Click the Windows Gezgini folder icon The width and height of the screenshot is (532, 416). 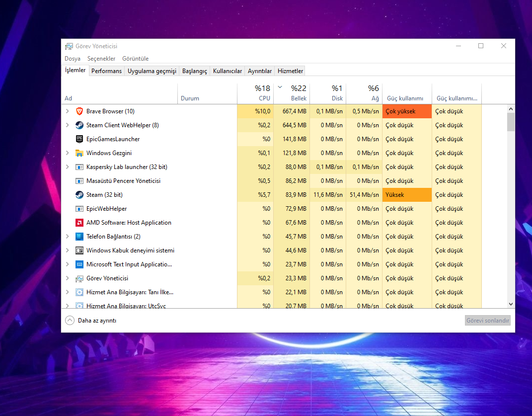click(x=79, y=153)
